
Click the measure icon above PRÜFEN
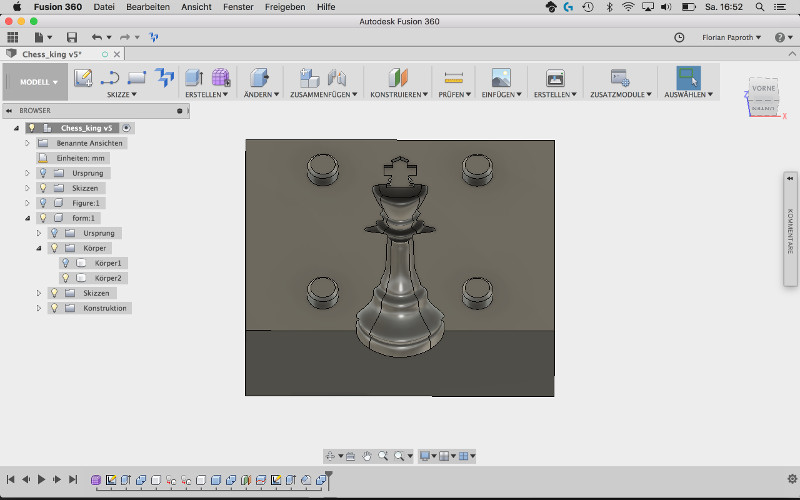[454, 78]
